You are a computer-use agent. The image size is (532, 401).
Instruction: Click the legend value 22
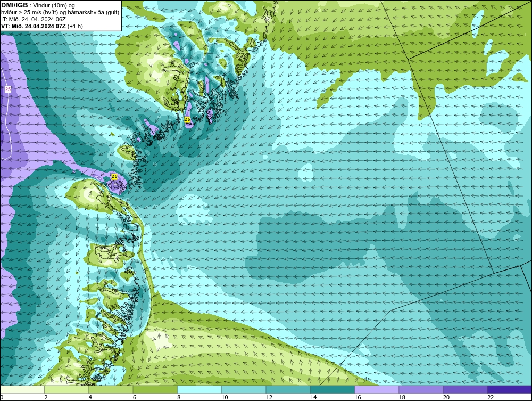pyautogui.click(x=491, y=398)
